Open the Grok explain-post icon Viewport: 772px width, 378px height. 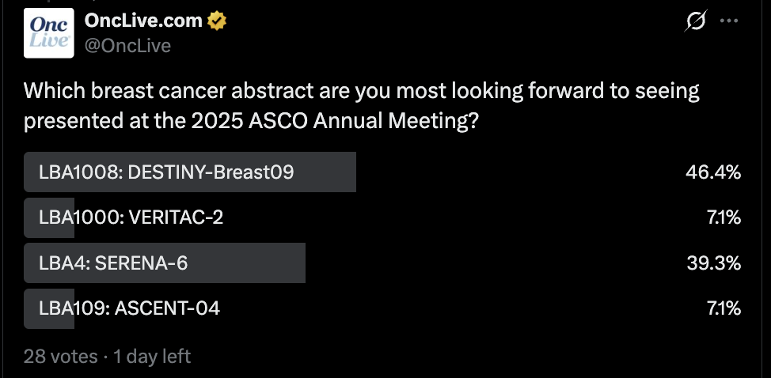(x=696, y=21)
